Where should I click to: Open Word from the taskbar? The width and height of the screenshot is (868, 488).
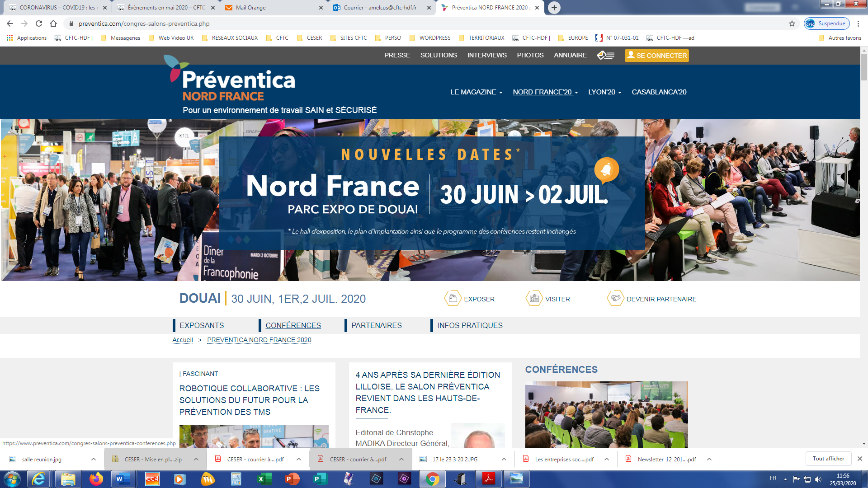point(123,479)
